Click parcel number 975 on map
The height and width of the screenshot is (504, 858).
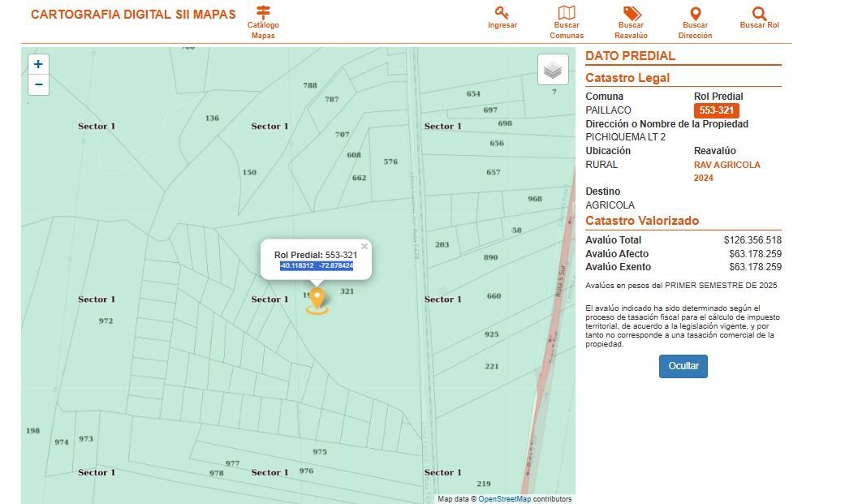click(320, 452)
